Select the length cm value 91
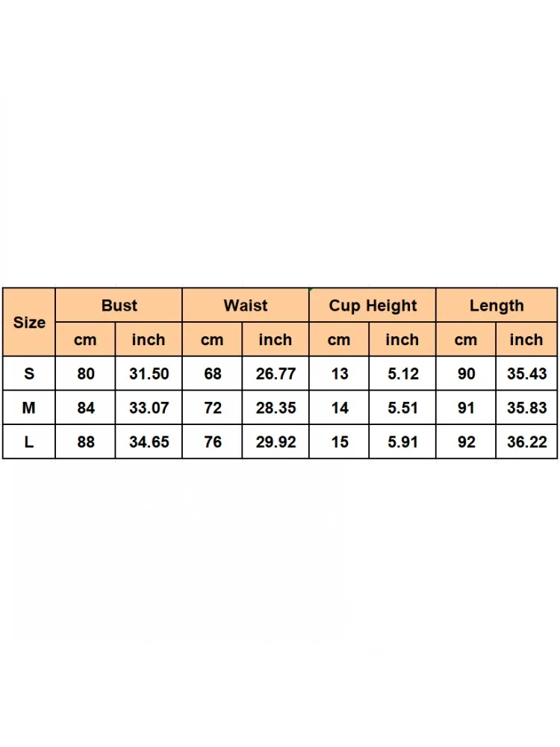 466,408
